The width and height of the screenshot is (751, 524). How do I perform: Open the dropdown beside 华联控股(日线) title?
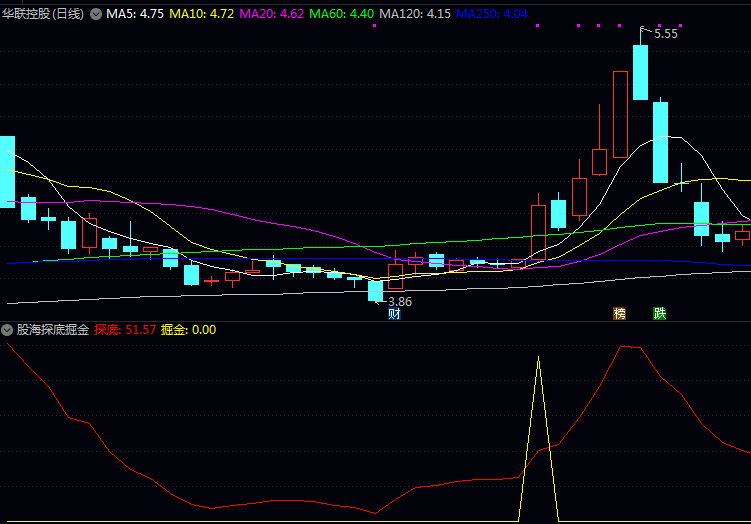[96, 14]
